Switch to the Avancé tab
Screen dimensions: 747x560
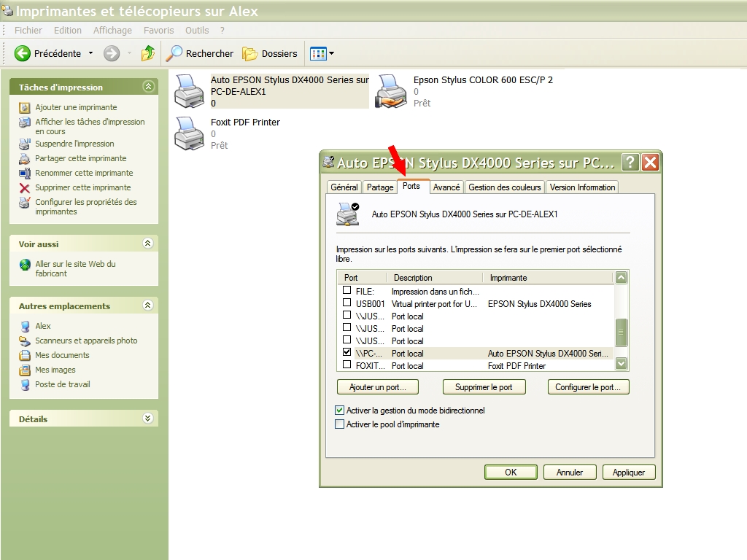[x=446, y=187]
